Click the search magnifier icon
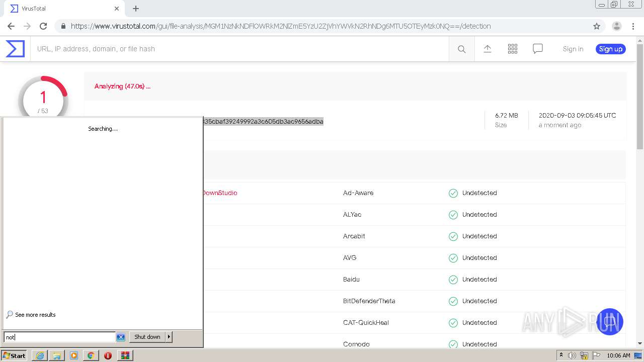The image size is (644, 362). [x=461, y=49]
